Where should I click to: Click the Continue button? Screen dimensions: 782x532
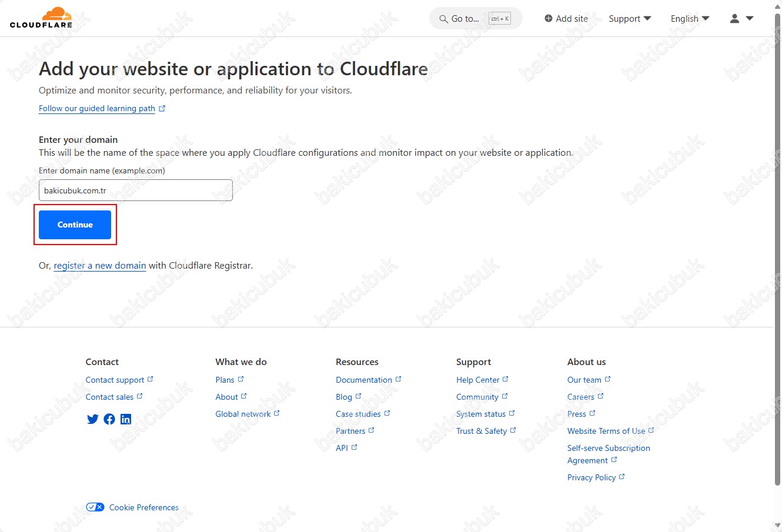click(75, 225)
